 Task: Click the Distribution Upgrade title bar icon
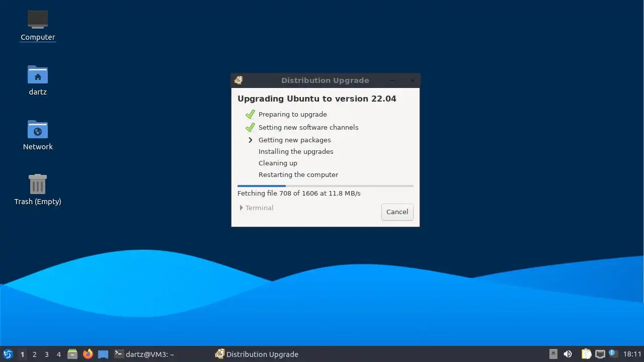click(x=238, y=80)
